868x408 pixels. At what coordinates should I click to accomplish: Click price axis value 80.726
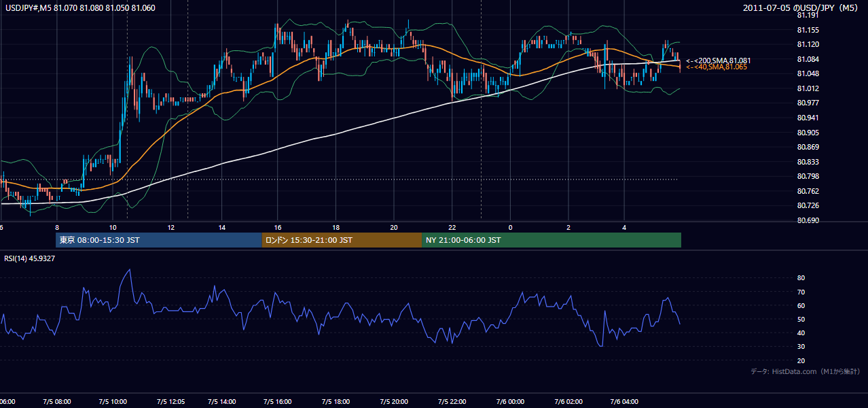click(x=808, y=205)
